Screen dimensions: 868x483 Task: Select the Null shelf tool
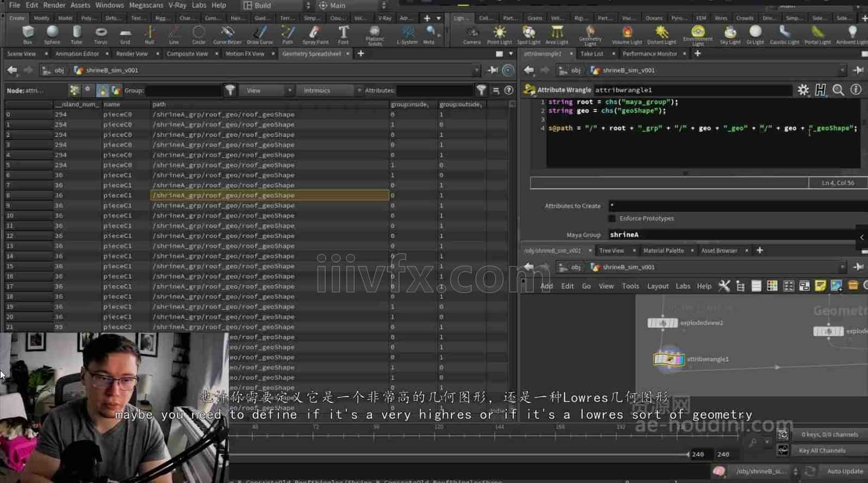(x=149, y=35)
